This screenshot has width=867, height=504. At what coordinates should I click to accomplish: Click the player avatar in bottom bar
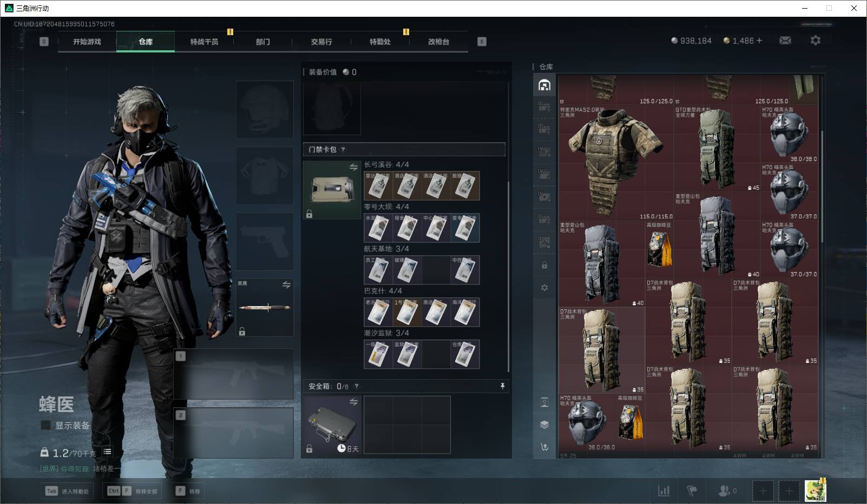coord(815,490)
